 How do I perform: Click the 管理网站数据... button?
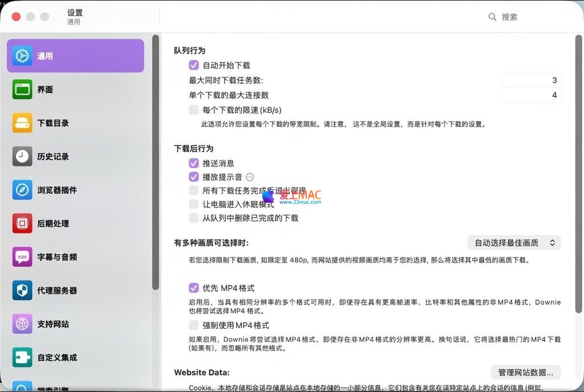pyautogui.click(x=525, y=373)
